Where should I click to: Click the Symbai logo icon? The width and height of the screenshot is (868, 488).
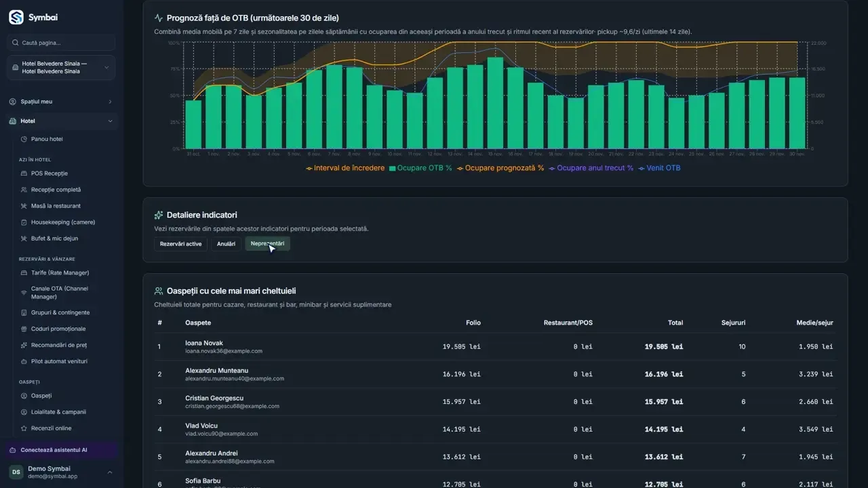[x=16, y=18]
